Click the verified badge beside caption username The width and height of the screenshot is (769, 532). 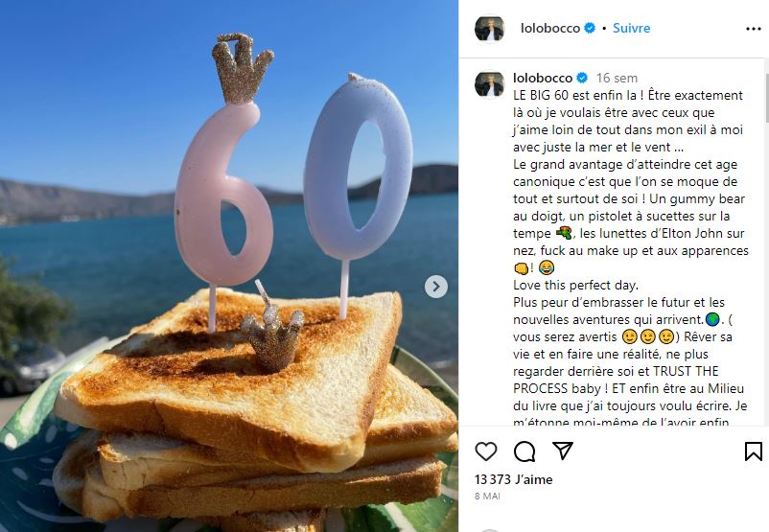582,78
